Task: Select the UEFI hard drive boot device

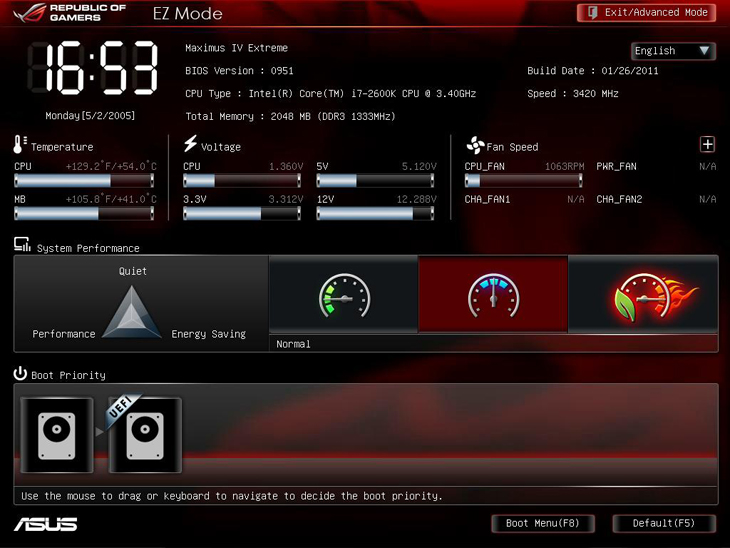Action: pos(145,436)
